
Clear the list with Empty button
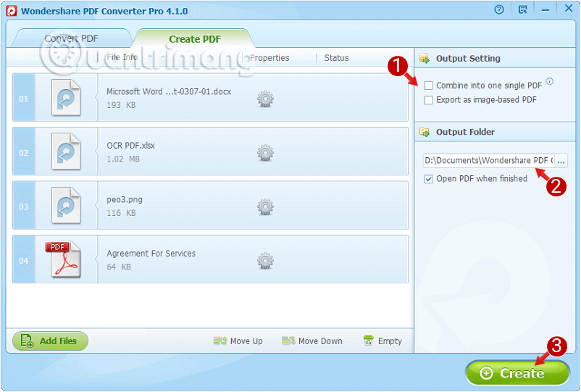pyautogui.click(x=383, y=341)
